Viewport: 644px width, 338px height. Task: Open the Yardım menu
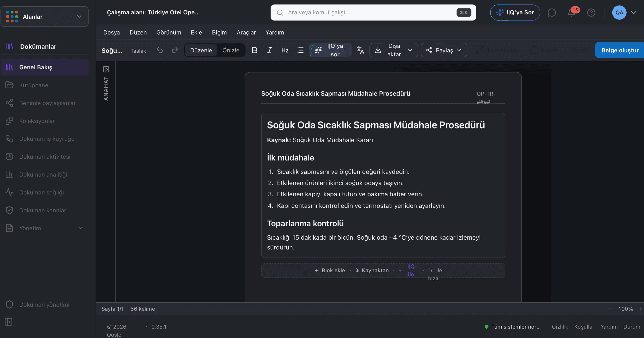(x=275, y=32)
